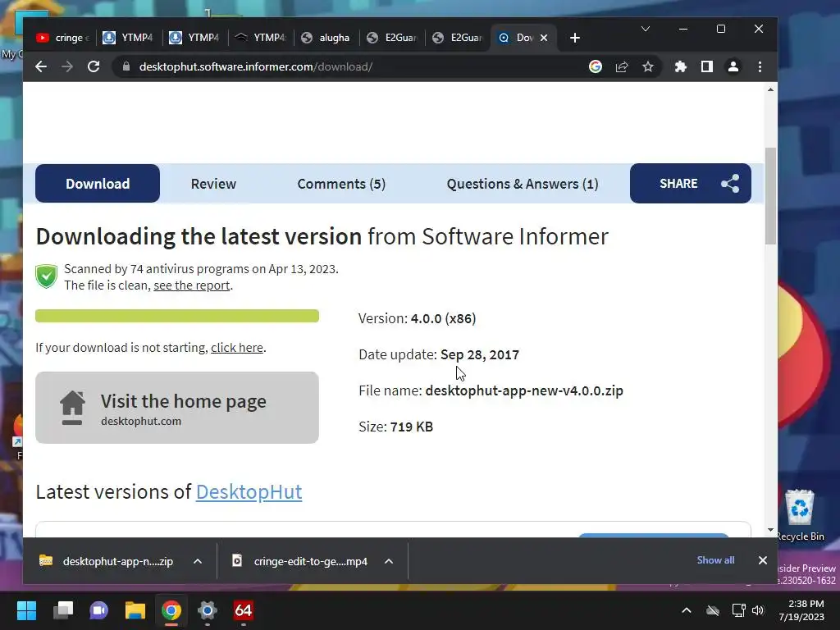Switch to the second YTMP4 tab
The width and height of the screenshot is (840, 630).
coord(195,38)
